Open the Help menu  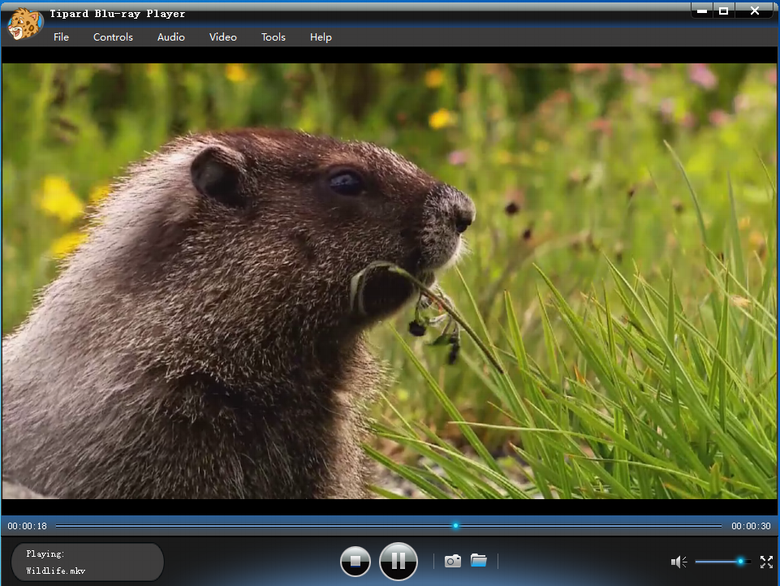(x=320, y=37)
